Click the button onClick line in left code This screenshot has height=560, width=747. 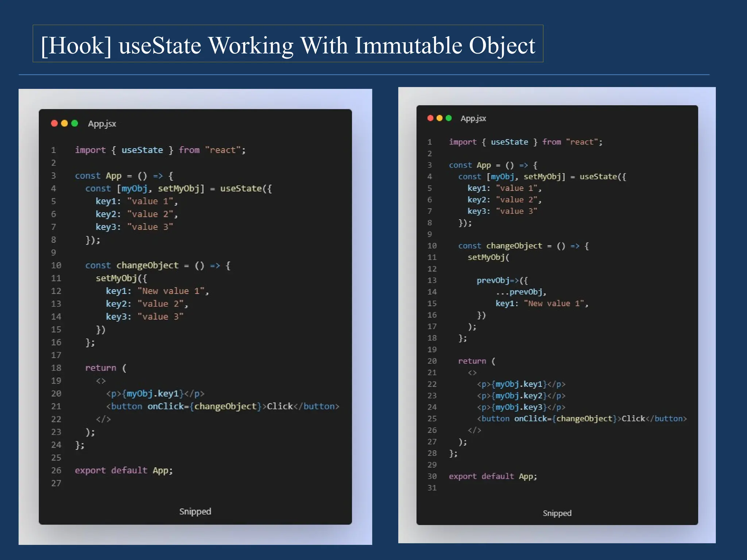click(222, 406)
